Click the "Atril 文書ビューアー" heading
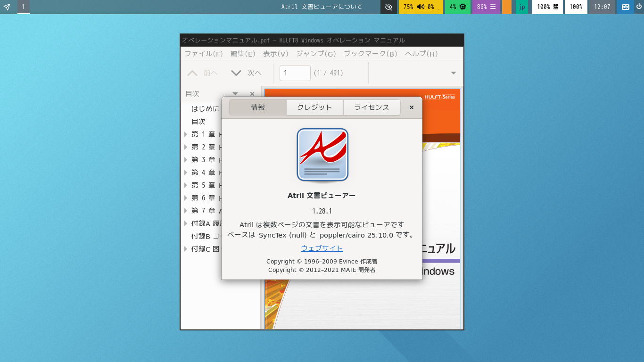 tap(322, 196)
